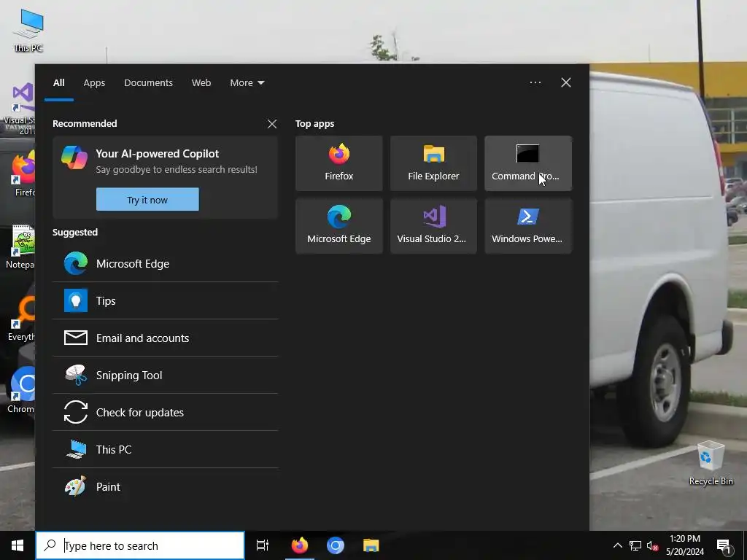Viewport: 747px width, 560px height.
Task: Click the Type here to search box
Action: [x=140, y=545]
